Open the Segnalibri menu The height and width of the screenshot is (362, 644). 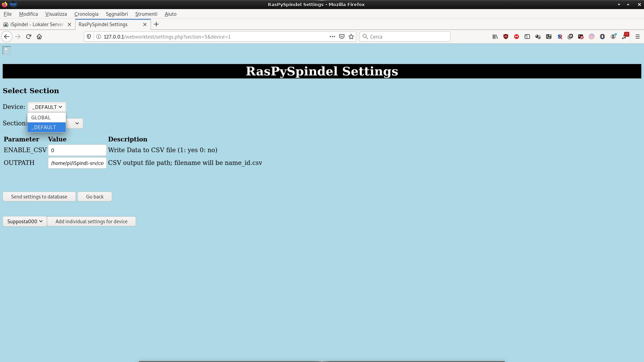pos(117,14)
